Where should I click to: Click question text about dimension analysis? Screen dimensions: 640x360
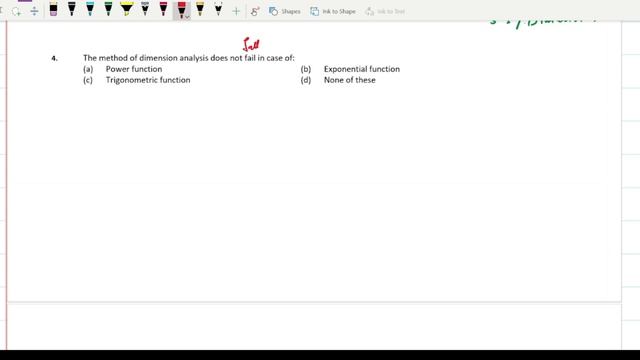coord(189,58)
